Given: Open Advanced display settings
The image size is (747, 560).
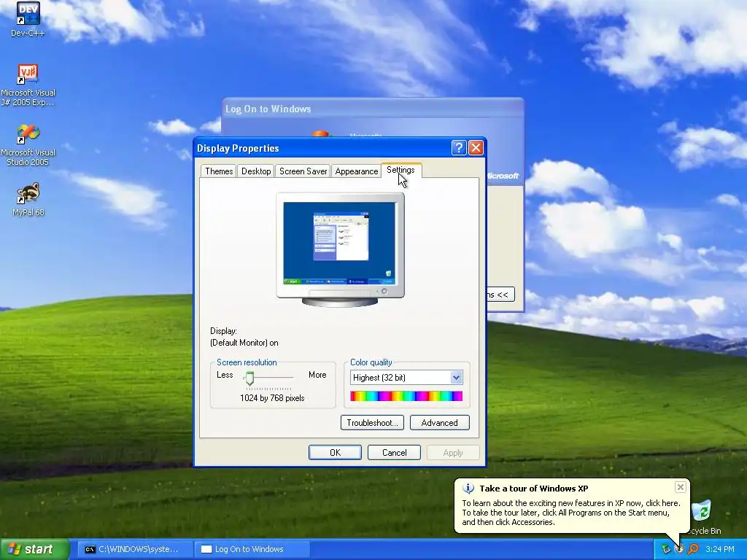Looking at the screenshot, I should (x=439, y=423).
